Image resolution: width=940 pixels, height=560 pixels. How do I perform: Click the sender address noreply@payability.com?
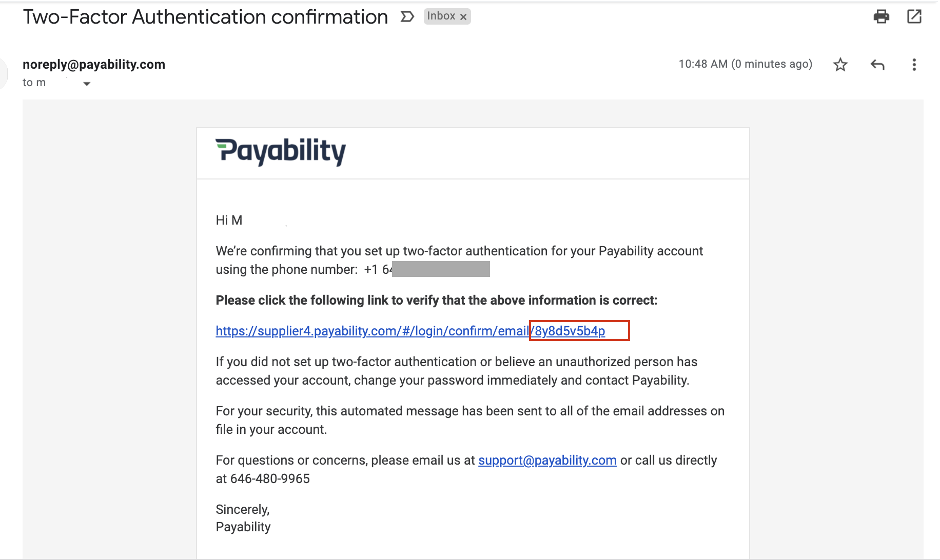(x=94, y=65)
